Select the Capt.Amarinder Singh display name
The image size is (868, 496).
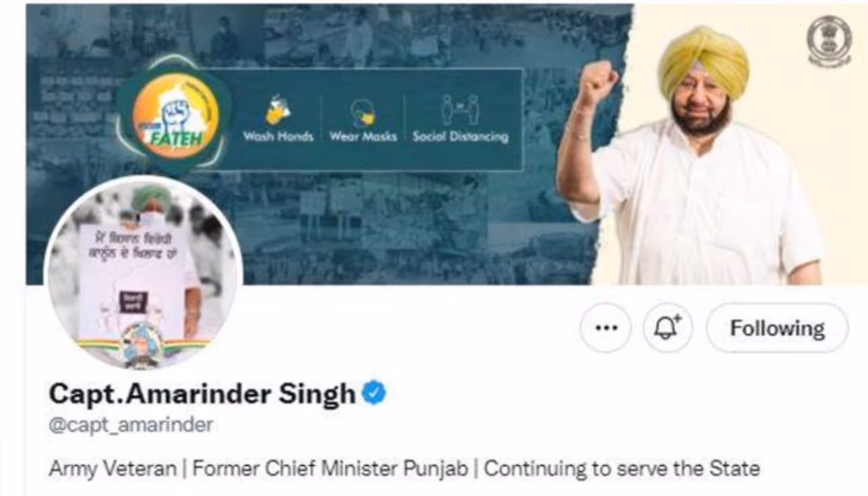pos(202,394)
